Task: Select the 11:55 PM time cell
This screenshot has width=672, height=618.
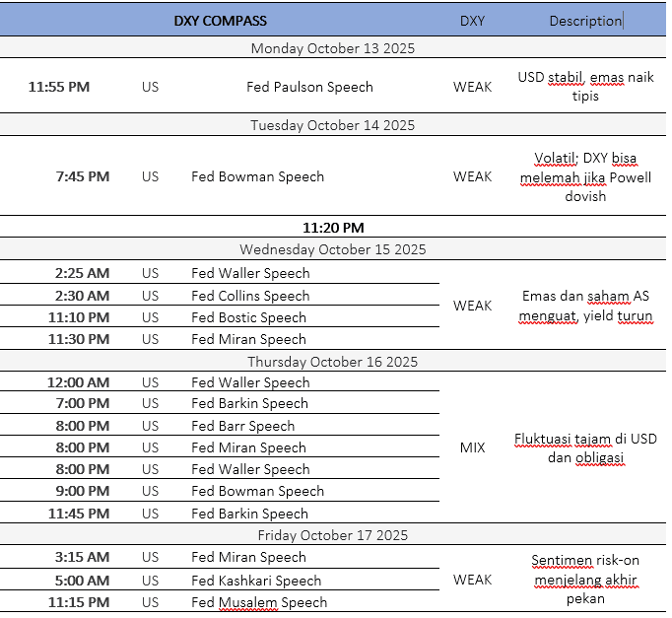Action: tap(59, 87)
